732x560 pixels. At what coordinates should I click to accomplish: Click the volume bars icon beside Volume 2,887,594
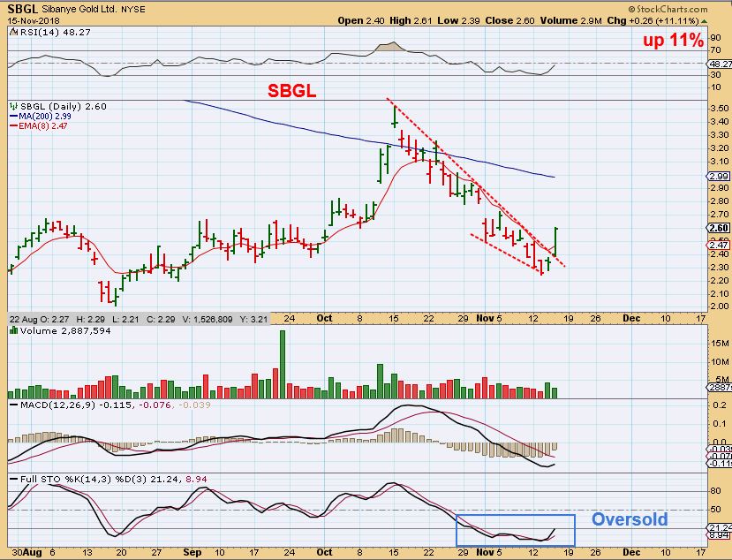13,330
